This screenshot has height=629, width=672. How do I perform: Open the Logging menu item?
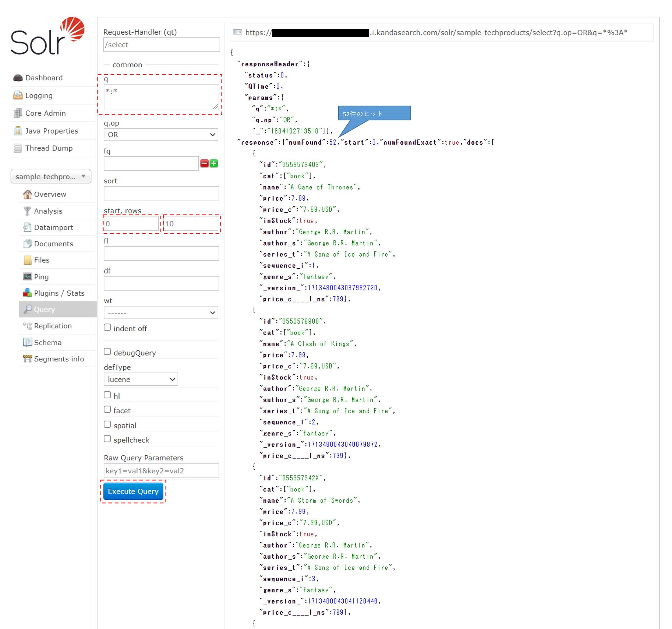[39, 96]
